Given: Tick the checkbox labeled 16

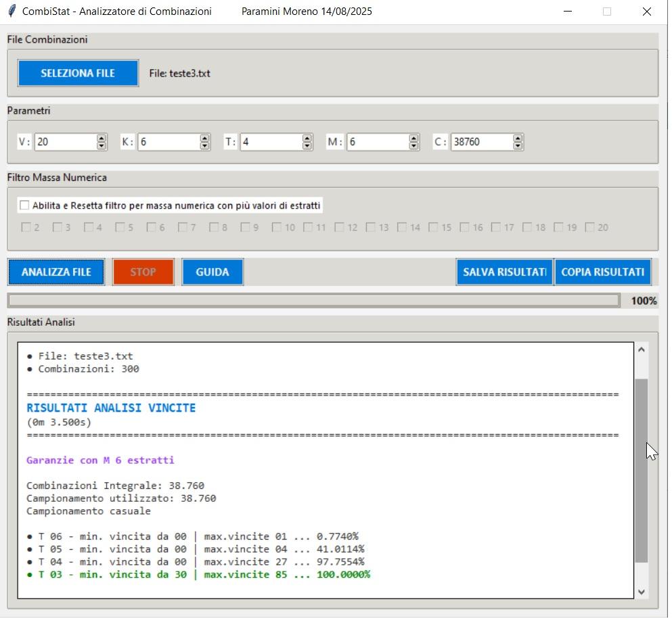Looking at the screenshot, I should tap(464, 228).
